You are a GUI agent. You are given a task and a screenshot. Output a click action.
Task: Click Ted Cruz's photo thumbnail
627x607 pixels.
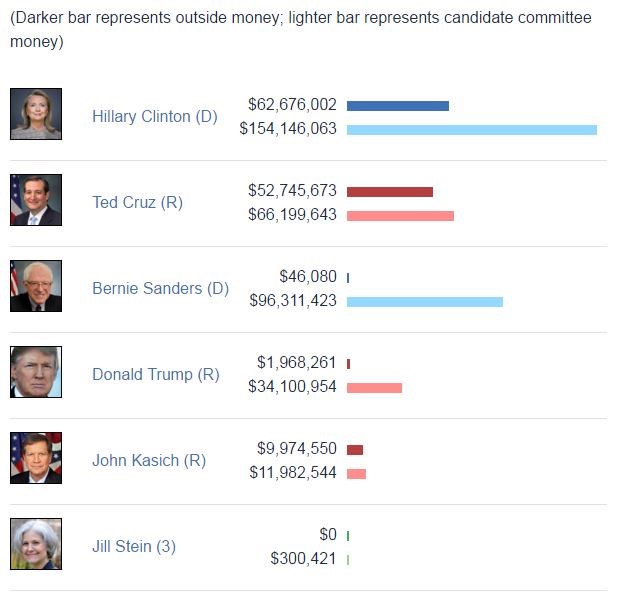pyautogui.click(x=36, y=200)
